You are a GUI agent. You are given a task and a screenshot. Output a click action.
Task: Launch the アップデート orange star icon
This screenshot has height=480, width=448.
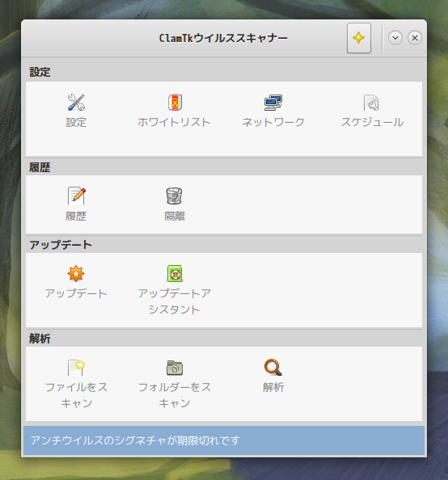tap(76, 273)
